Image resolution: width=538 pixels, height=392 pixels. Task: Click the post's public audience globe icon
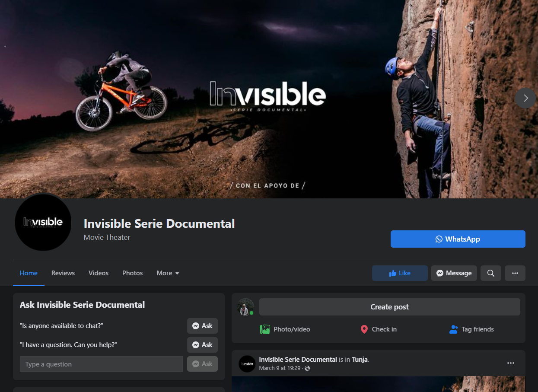pos(307,368)
